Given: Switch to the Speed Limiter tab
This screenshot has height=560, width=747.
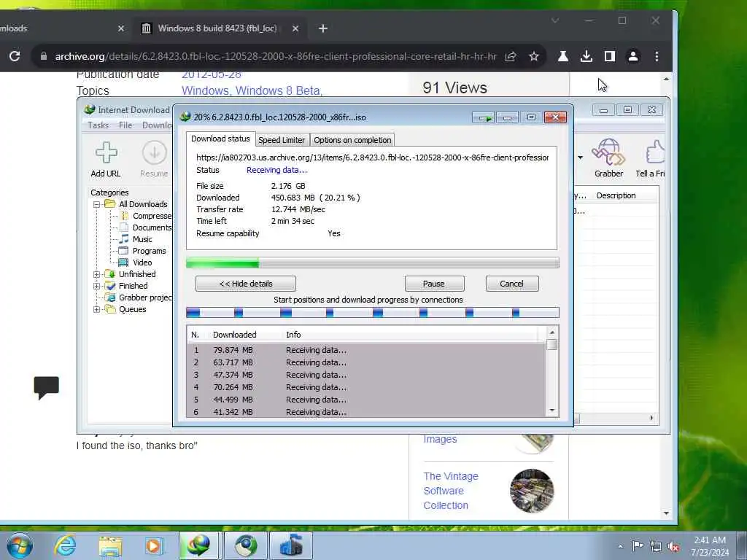Looking at the screenshot, I should pyautogui.click(x=282, y=140).
